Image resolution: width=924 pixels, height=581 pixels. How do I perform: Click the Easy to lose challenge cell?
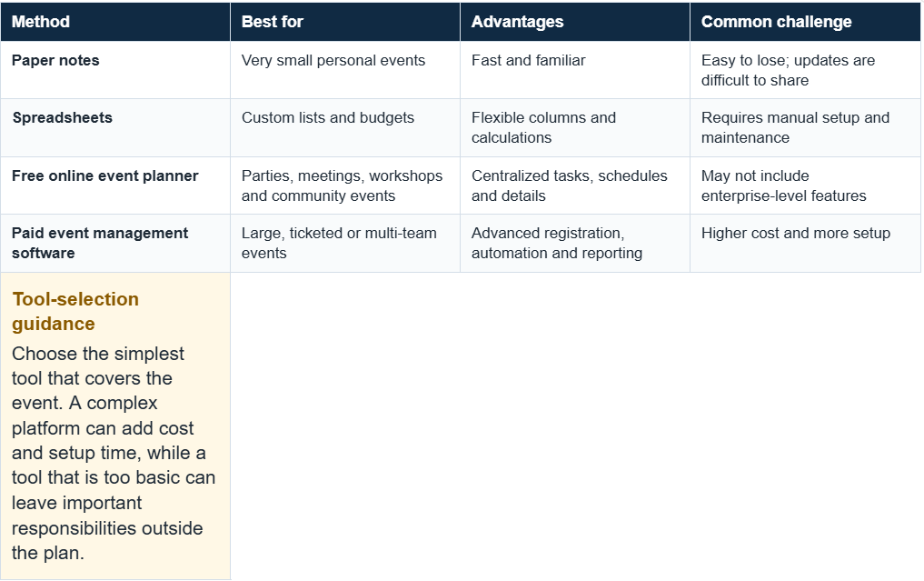tap(805, 70)
